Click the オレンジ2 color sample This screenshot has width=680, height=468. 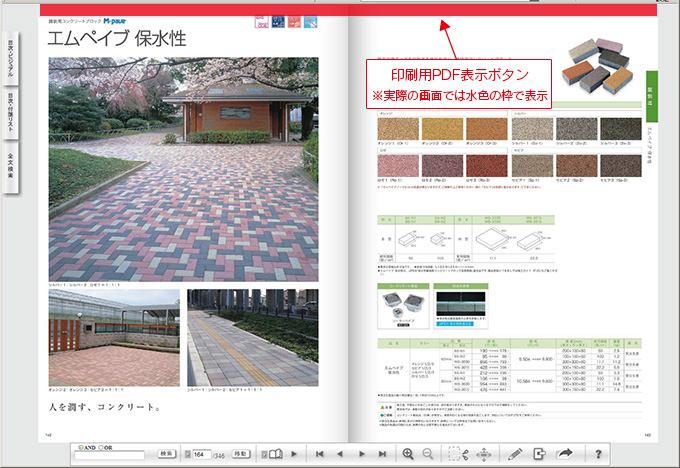click(442, 129)
